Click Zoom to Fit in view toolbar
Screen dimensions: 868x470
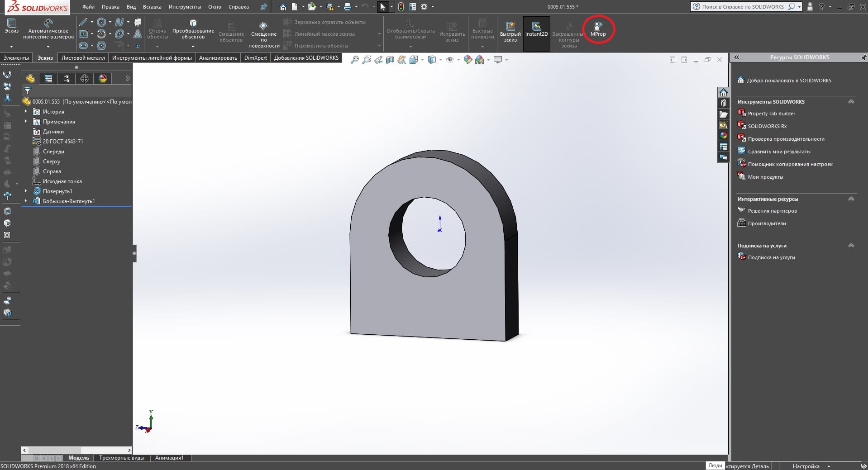coord(355,60)
